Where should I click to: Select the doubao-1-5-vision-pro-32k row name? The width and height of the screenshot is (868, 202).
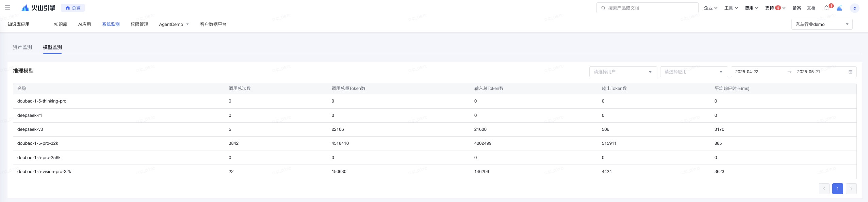click(x=44, y=172)
